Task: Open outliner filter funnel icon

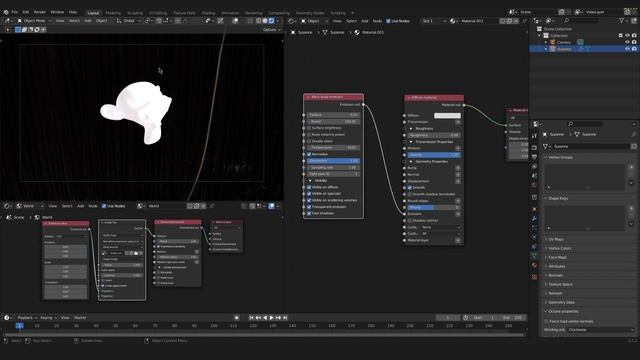Action: click(x=622, y=20)
